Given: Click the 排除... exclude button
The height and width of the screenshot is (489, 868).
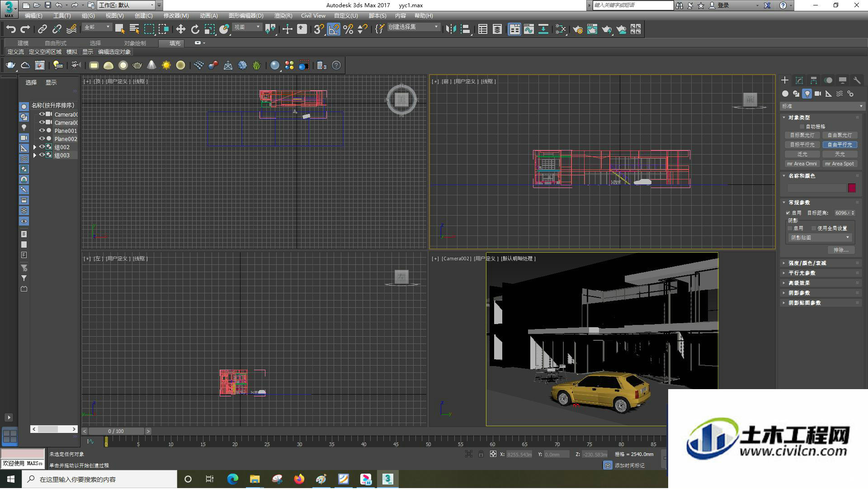Looking at the screenshot, I should pos(841,250).
